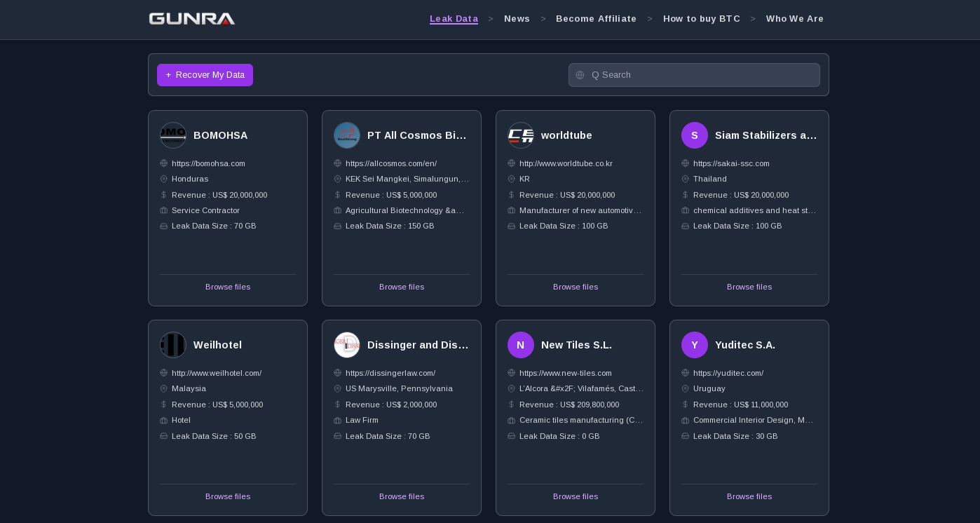Click the http://www.worldtube.co.kr URL text

coord(566,163)
